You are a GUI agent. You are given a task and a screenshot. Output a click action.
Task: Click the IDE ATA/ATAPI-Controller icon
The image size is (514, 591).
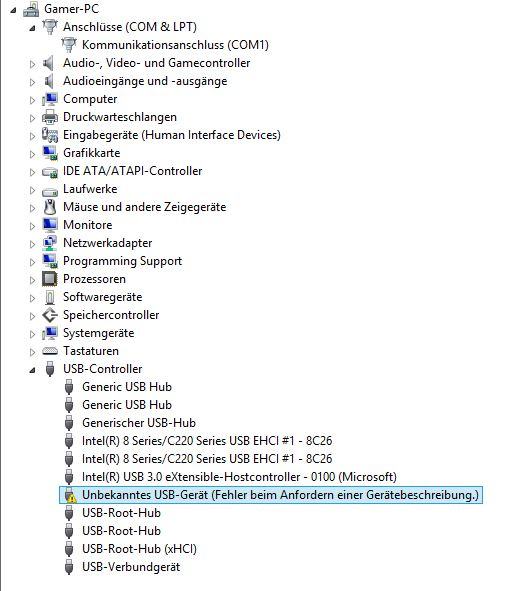pos(50,172)
